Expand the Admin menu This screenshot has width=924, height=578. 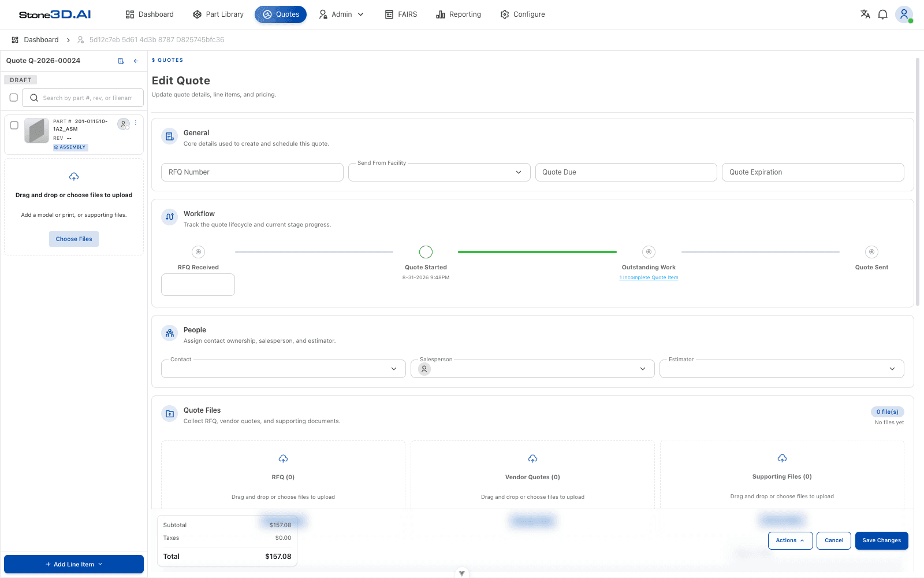click(341, 14)
